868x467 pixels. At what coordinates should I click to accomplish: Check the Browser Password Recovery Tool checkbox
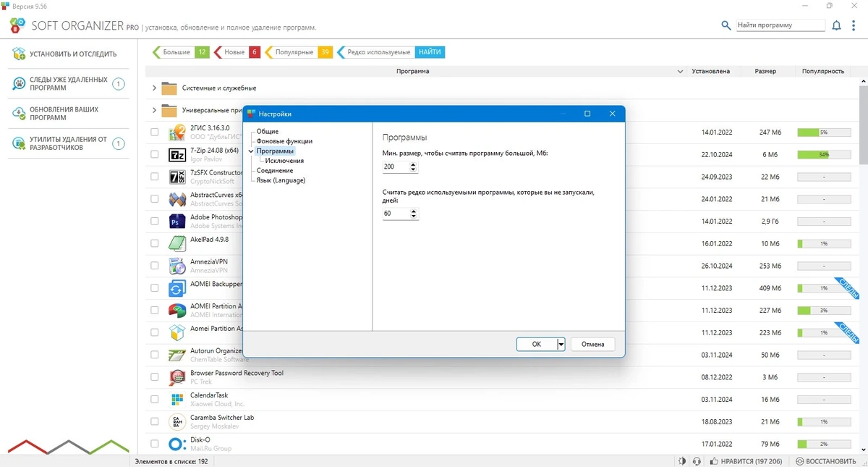pos(155,376)
